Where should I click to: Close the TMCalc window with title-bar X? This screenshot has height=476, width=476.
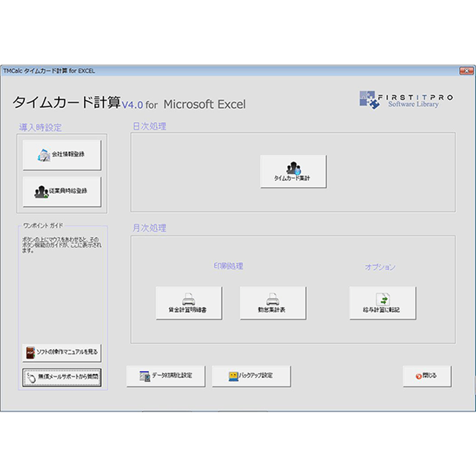coord(466,71)
